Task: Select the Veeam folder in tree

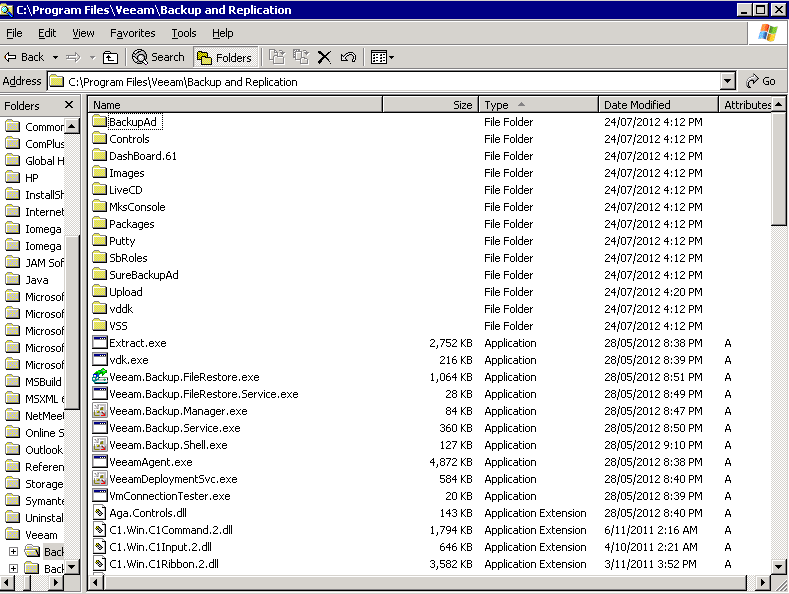Action: point(41,535)
